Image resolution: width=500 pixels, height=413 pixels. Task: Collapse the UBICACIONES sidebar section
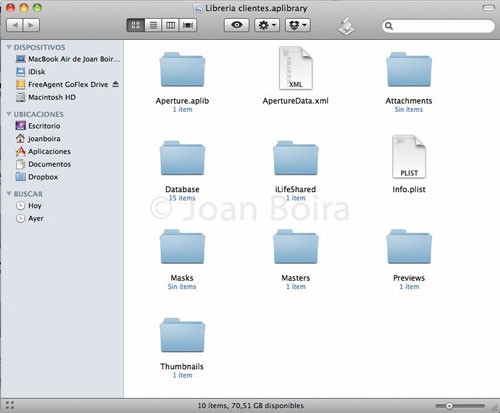tap(9, 114)
